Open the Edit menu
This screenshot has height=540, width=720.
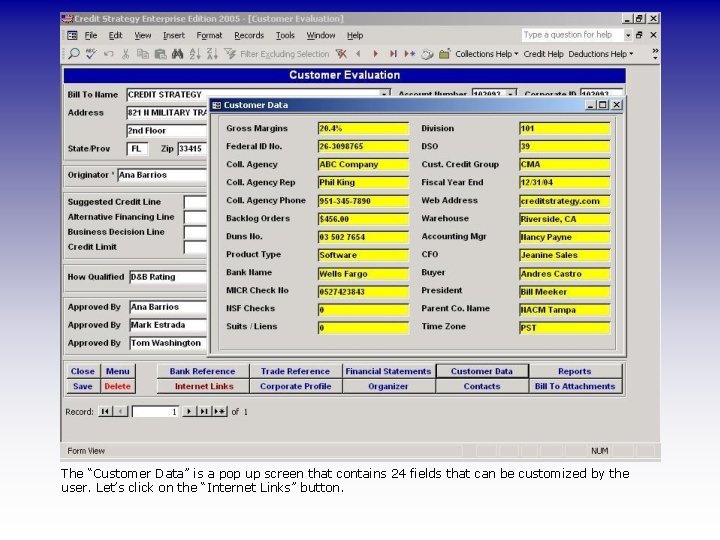[115, 35]
